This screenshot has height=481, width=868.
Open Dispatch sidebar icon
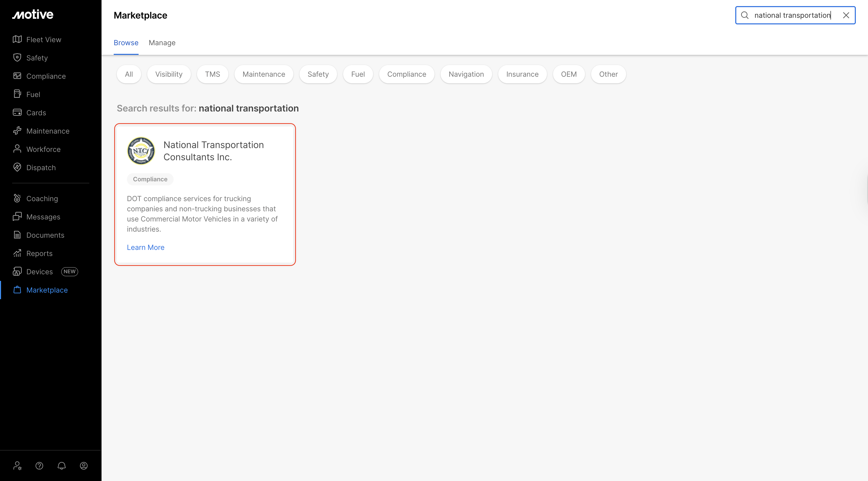coord(17,167)
